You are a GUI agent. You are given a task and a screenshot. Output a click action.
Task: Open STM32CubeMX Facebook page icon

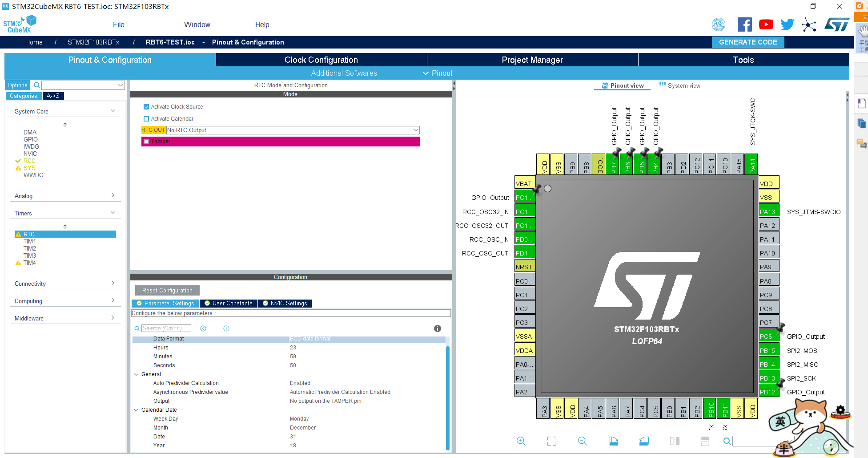click(x=744, y=24)
